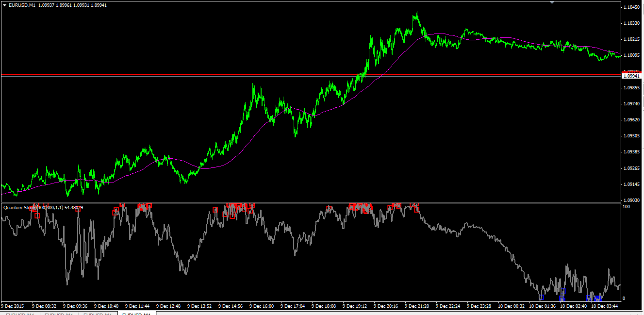This screenshot has height=315, width=644.
Task: Click time axis label 9 Dec 12:48
Action: click(168, 306)
